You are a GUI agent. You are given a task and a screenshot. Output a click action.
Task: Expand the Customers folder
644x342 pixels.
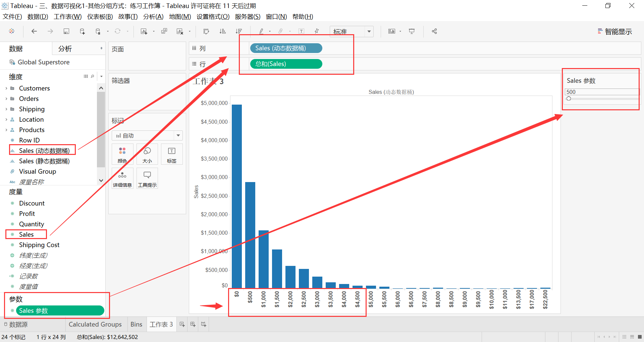coord(6,88)
